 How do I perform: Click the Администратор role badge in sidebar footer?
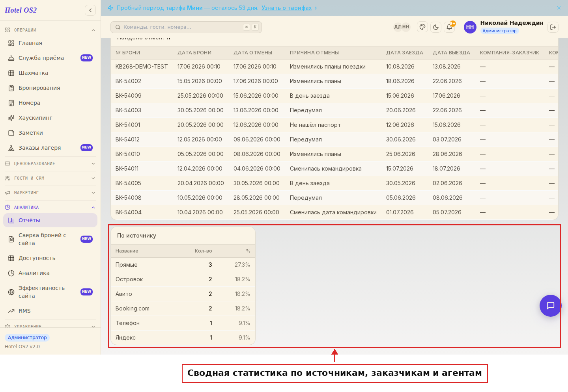[x=27, y=338]
